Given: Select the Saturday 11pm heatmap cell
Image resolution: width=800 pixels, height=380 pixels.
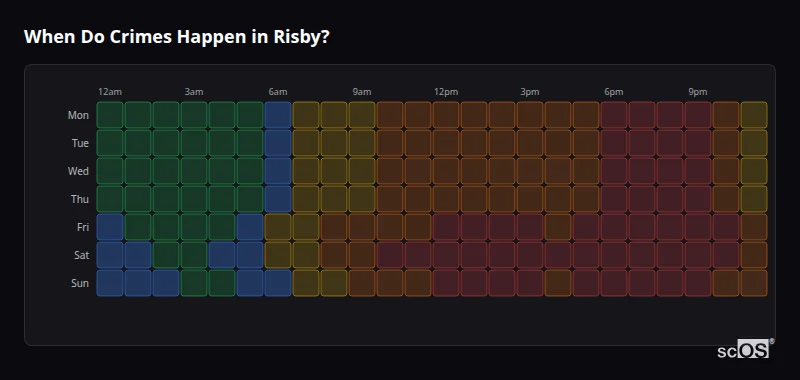Looking at the screenshot, I should coord(754,255).
